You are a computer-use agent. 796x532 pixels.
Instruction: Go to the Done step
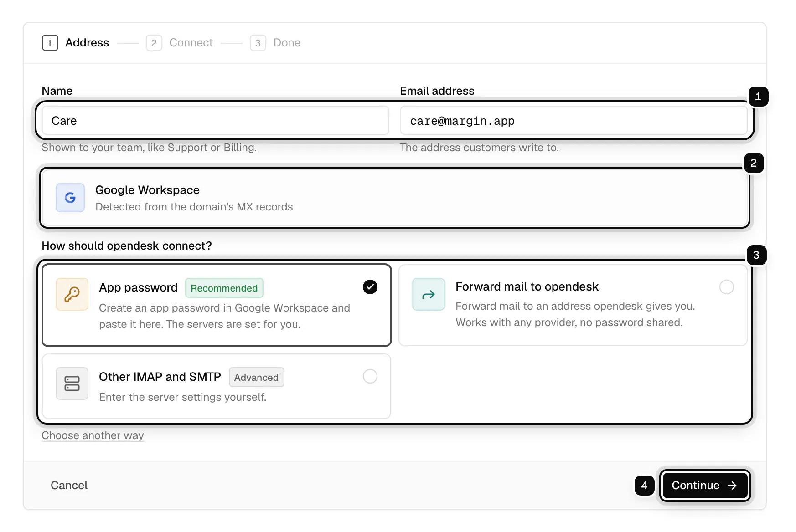[x=275, y=43]
